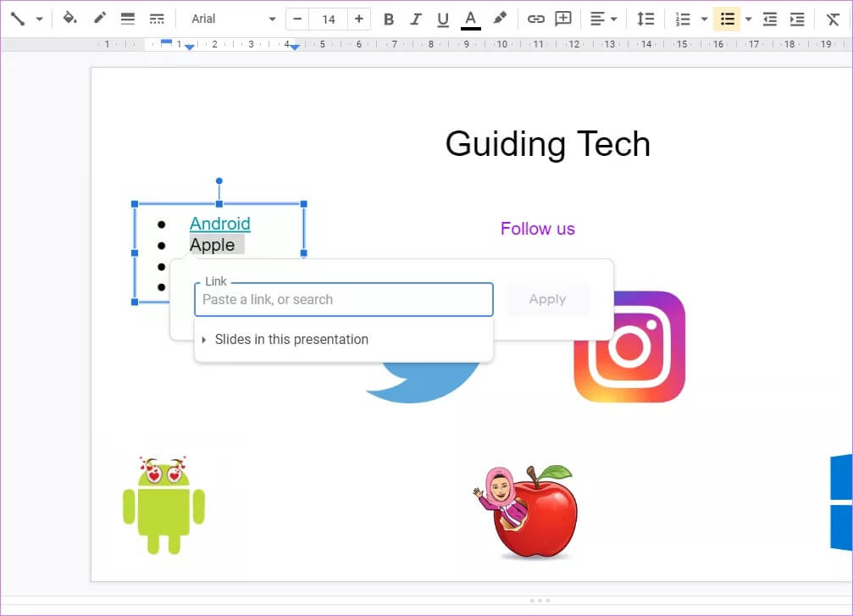The width and height of the screenshot is (853, 616).
Task: Click the 'Follow us' text
Action: (x=538, y=229)
